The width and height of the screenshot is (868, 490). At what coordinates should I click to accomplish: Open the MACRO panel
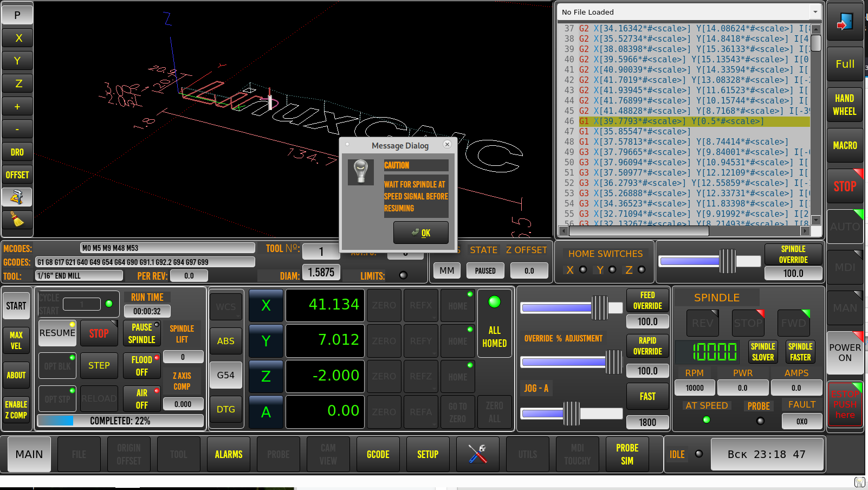coord(845,145)
